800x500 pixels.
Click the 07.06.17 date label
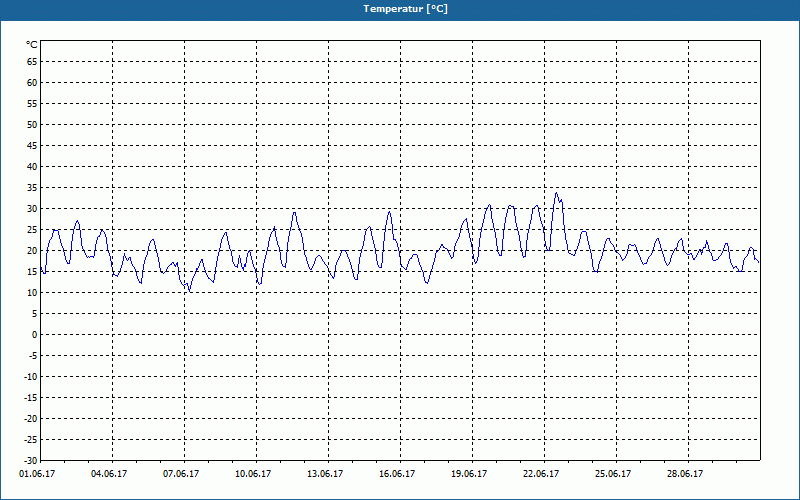point(181,474)
